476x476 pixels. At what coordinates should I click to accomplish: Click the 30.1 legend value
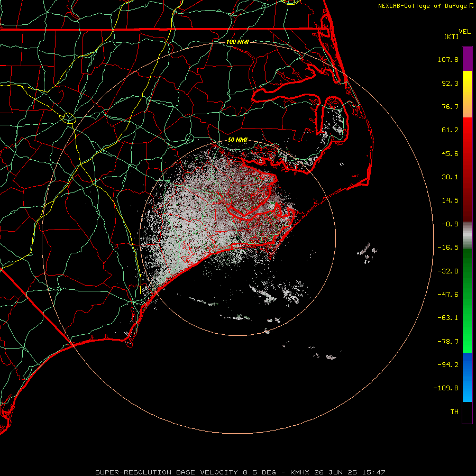450,177
